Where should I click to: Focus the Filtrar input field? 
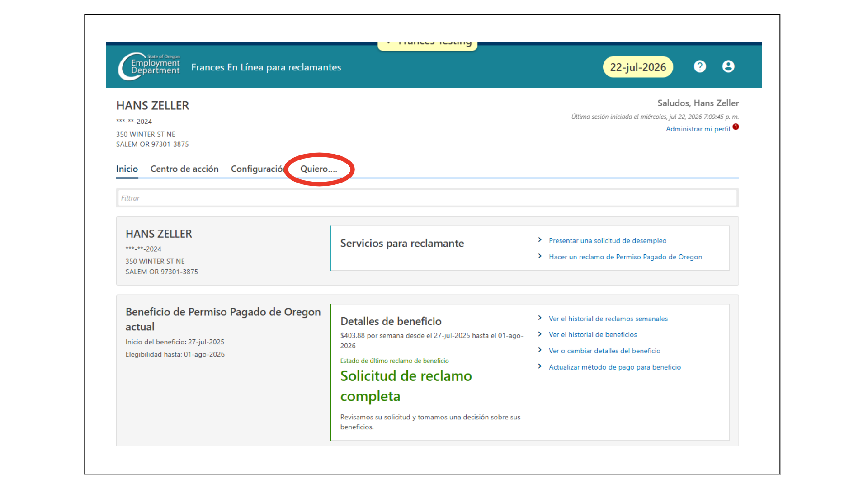click(x=428, y=198)
